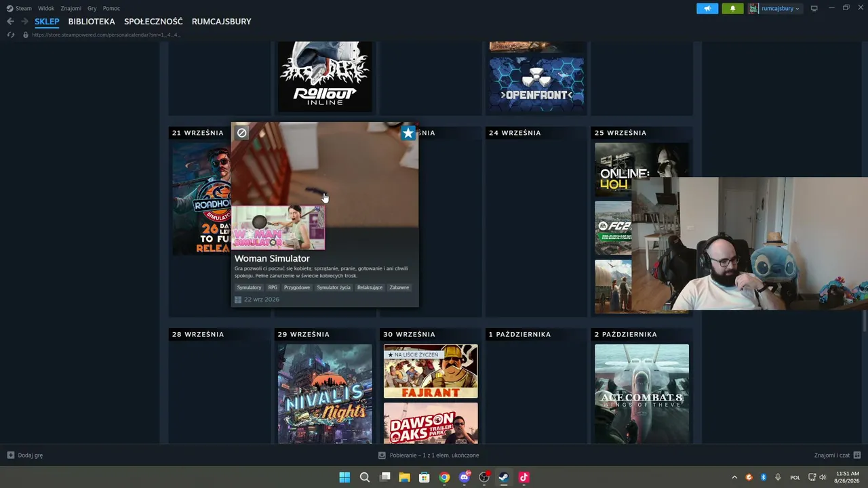
Task: Open the Woman Simulator capsule image
Action: 278,228
